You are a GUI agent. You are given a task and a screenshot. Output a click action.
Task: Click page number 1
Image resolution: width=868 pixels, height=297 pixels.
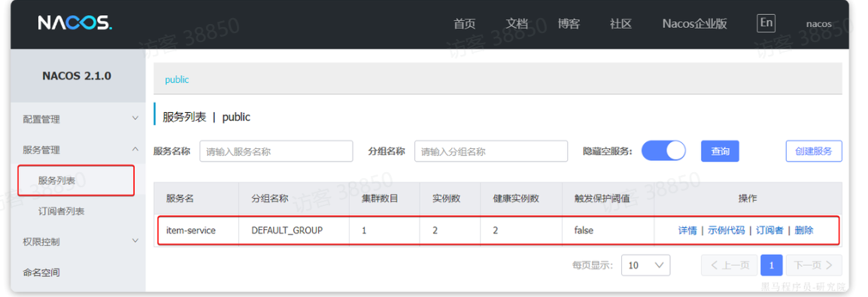pyautogui.click(x=772, y=265)
